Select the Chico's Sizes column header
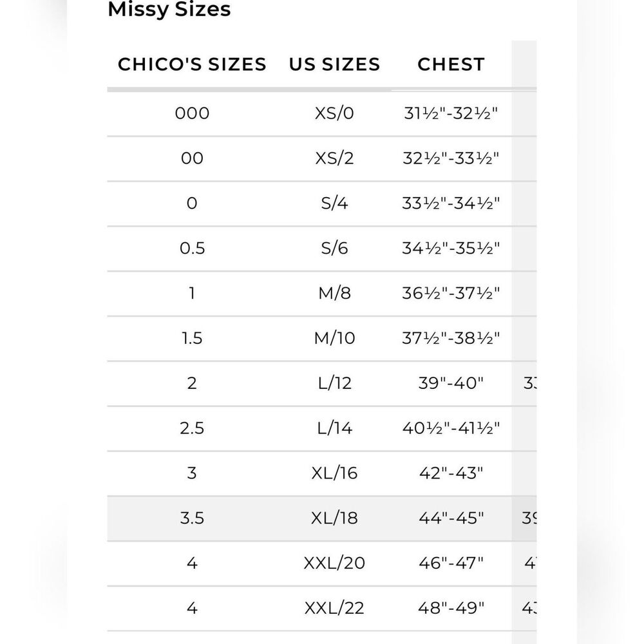 click(192, 64)
